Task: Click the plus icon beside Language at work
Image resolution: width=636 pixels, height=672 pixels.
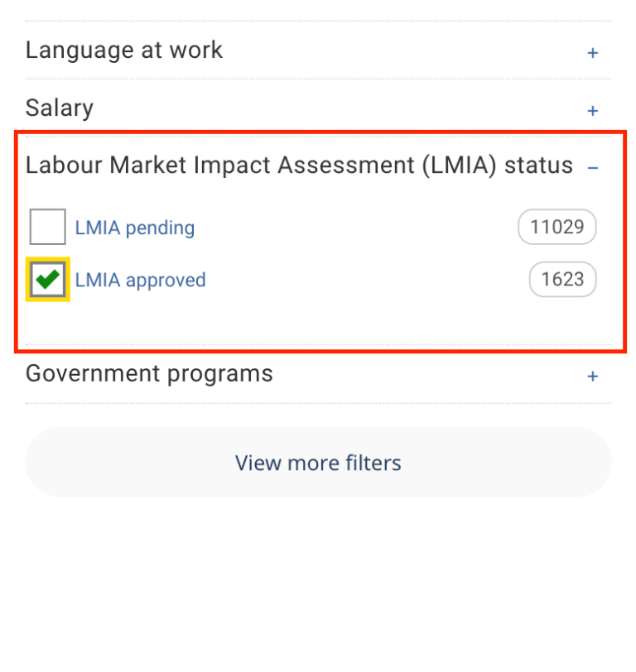Action: tap(593, 51)
